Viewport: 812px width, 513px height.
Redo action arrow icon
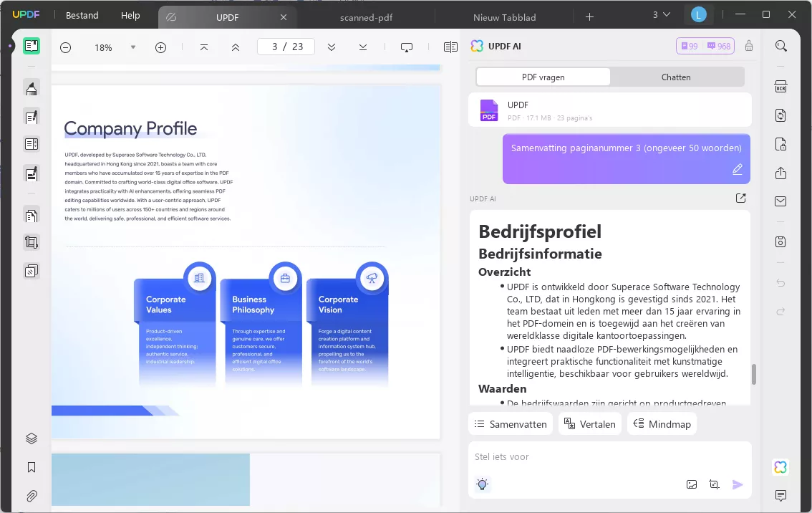[x=781, y=312]
